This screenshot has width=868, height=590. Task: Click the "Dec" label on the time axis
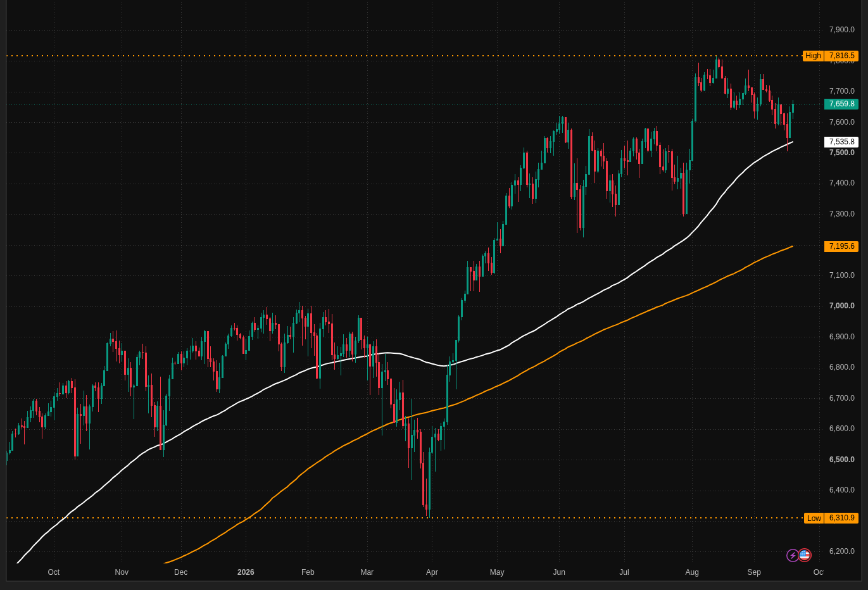pos(181,572)
